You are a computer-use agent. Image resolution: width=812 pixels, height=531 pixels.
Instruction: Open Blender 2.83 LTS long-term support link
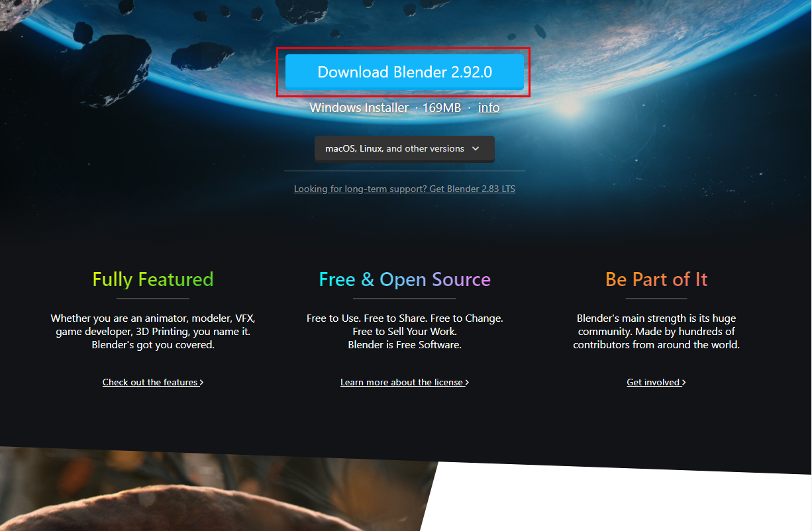coord(404,189)
